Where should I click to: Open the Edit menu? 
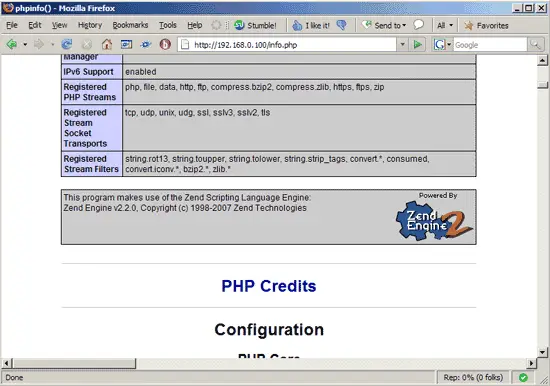coord(34,25)
